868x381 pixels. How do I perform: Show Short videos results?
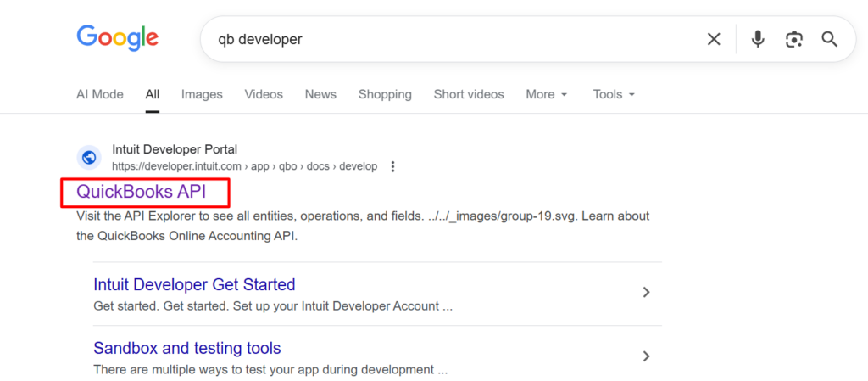point(469,94)
